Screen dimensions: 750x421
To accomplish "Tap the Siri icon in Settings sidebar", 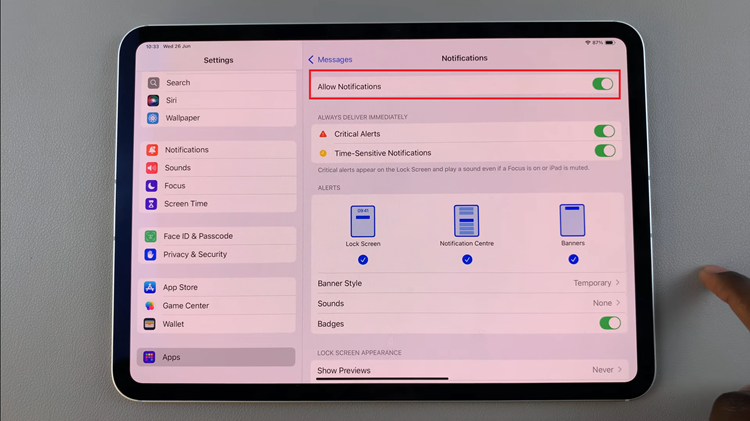I will coord(153,100).
